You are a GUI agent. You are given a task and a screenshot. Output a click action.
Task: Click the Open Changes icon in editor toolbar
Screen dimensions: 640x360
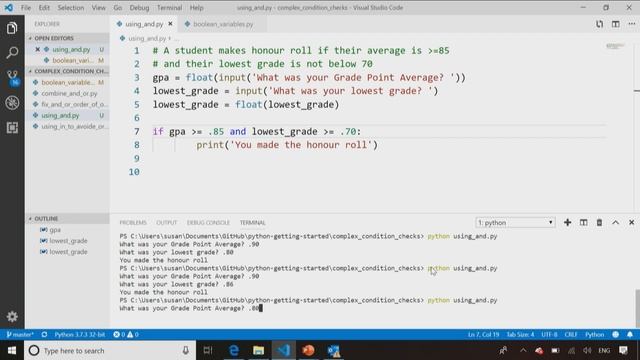[599, 24]
